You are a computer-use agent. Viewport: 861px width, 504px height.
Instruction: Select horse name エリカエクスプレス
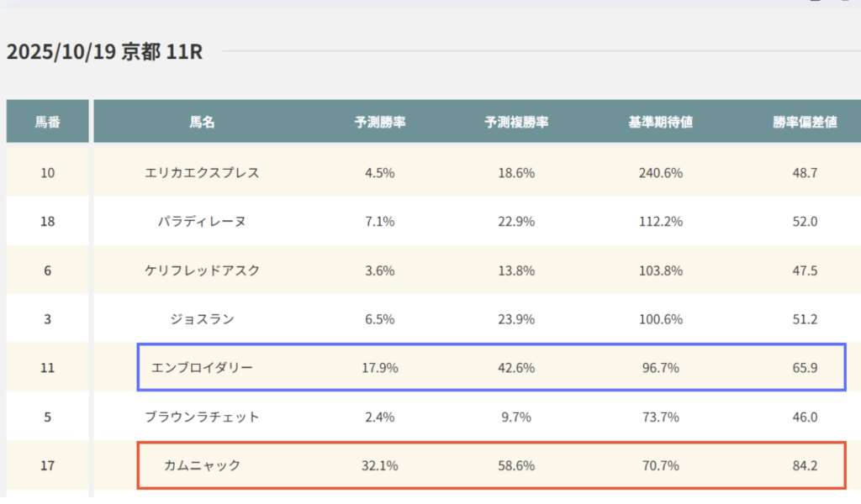coord(202,173)
